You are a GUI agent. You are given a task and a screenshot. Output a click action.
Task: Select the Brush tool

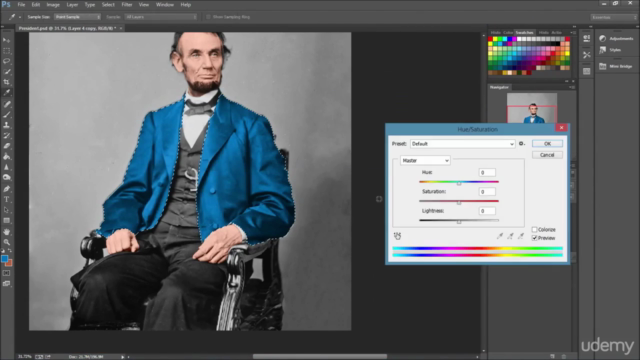pyautogui.click(x=7, y=115)
